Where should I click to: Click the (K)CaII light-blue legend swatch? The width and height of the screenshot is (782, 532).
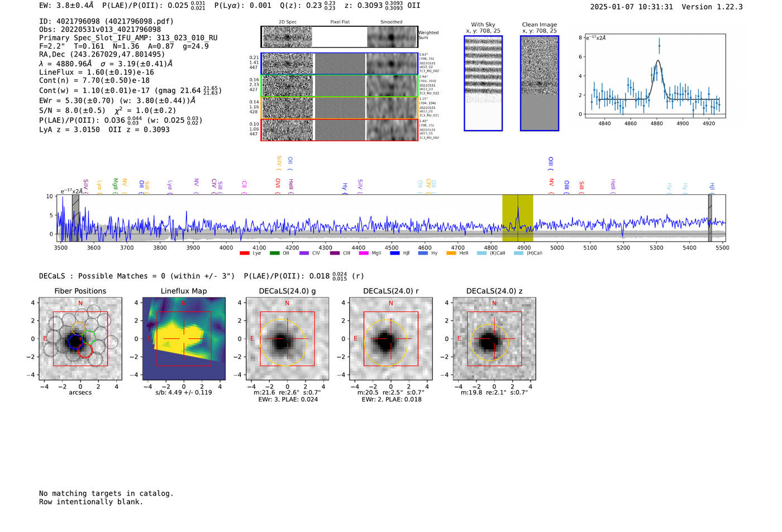pyautogui.click(x=481, y=253)
